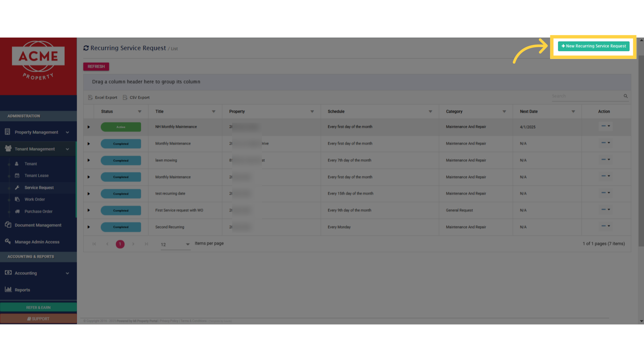
Task: Open the Next Date column filter
Action: pyautogui.click(x=573, y=112)
